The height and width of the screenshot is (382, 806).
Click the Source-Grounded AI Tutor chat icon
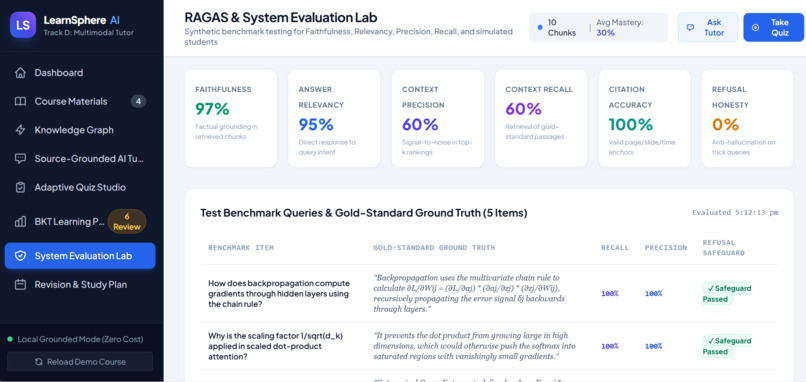(x=20, y=159)
